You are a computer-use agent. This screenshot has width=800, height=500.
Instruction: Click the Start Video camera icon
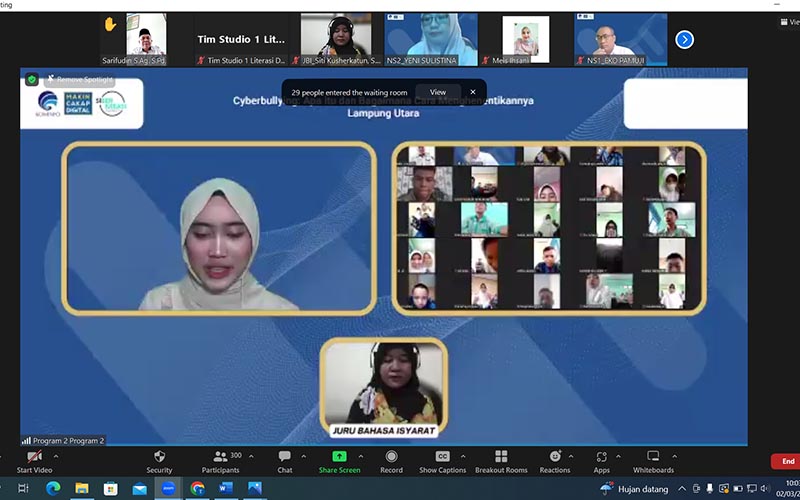pyautogui.click(x=34, y=456)
